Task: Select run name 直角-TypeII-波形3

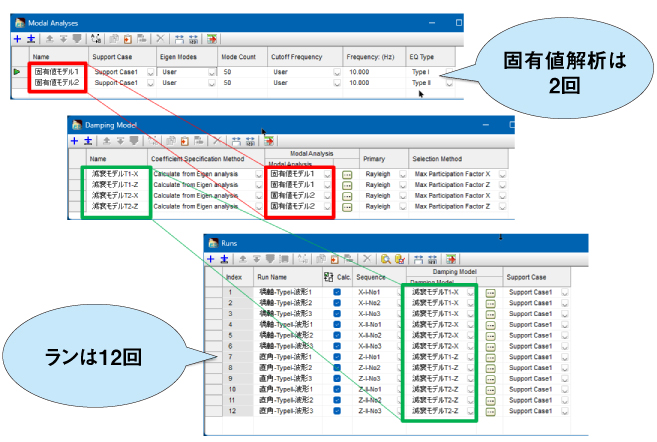Action: [x=286, y=411]
